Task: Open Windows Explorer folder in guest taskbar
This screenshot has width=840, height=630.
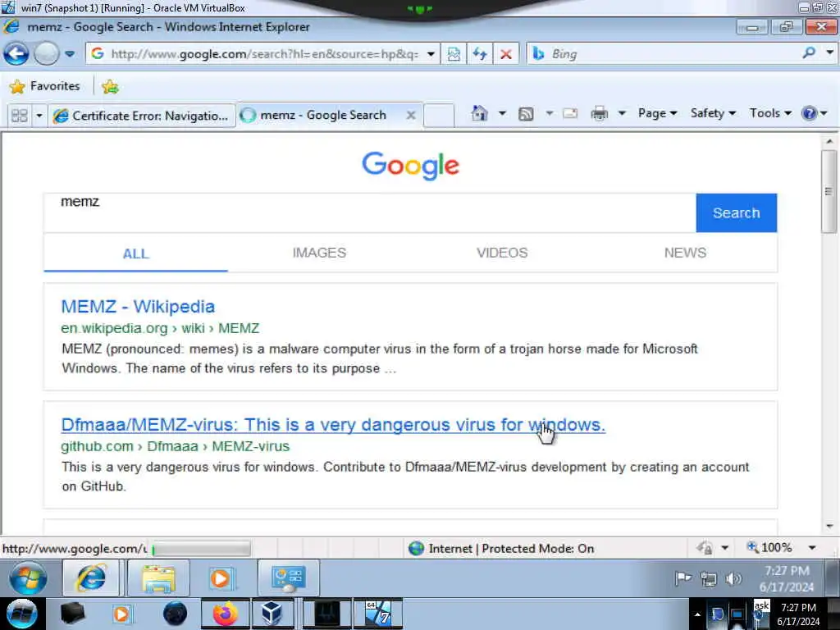Action: tap(158, 578)
